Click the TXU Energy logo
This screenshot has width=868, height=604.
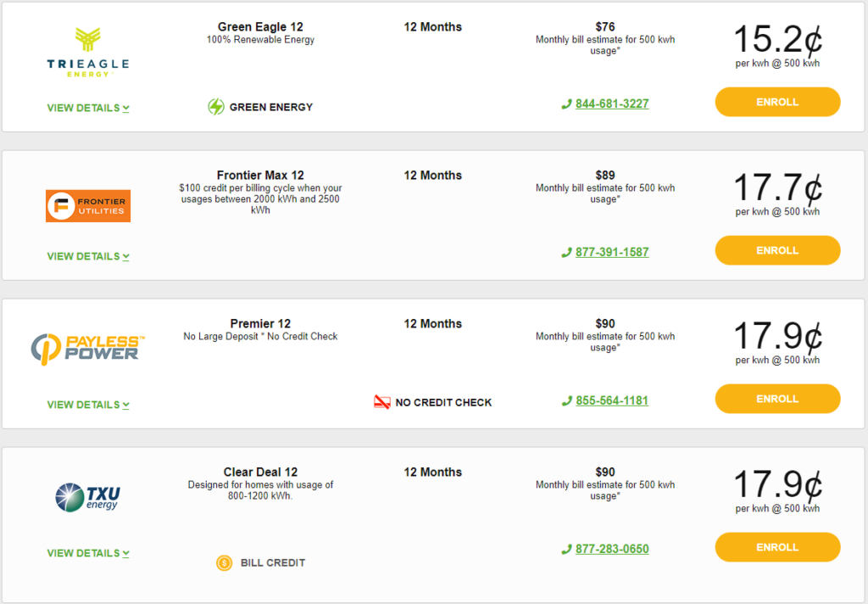[x=88, y=497]
